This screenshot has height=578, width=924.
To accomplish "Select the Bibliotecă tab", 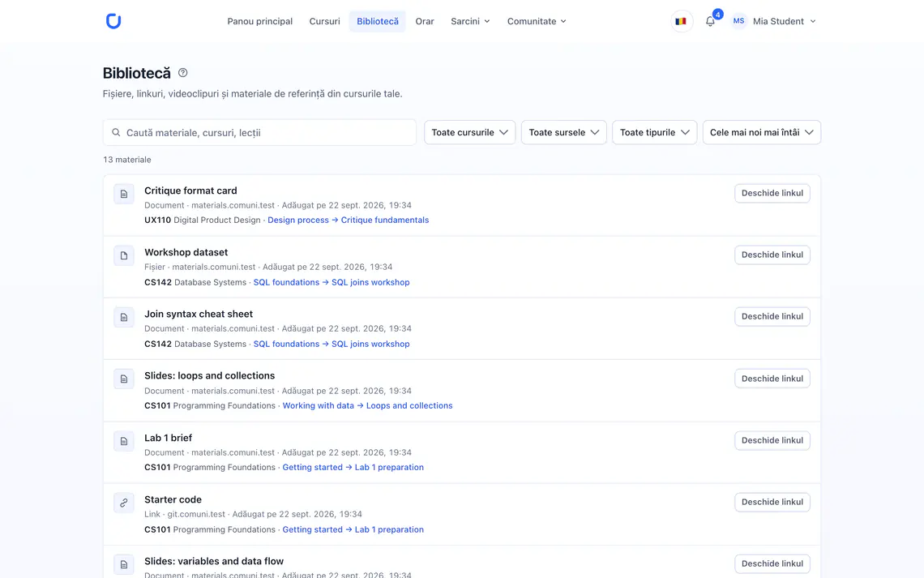I will (x=378, y=21).
